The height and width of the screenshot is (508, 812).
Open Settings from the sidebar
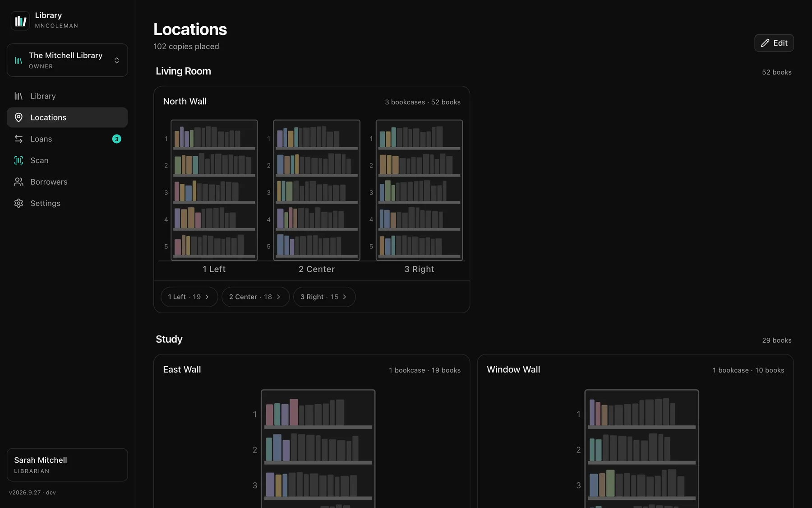67,203
